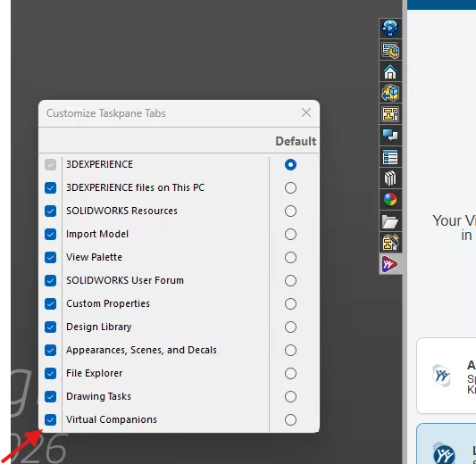Open SOLIDWORKS Resources home tab icon
Viewport: 476px width, 464px height.
click(x=390, y=72)
